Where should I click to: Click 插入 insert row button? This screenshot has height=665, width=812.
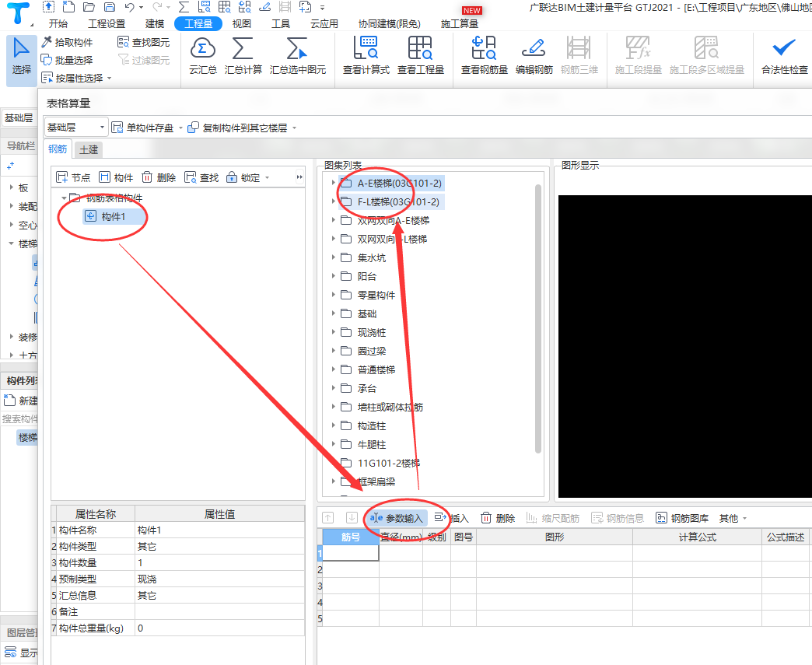point(452,518)
